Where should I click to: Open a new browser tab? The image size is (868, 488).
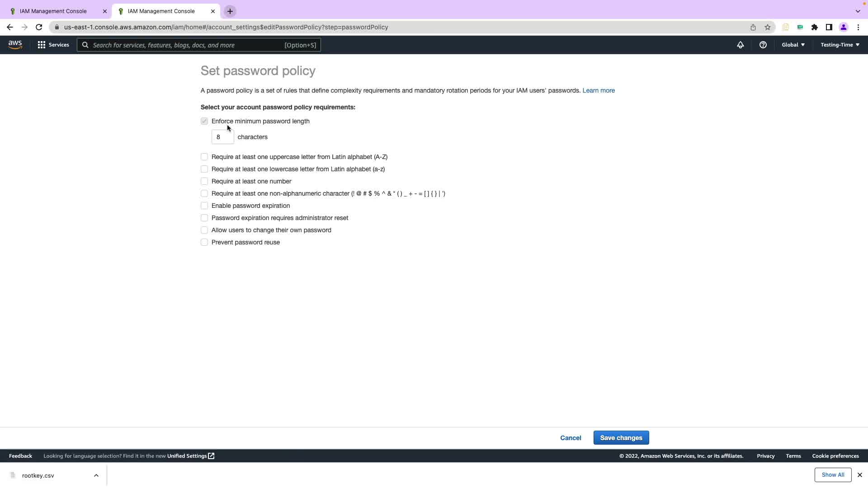tap(230, 11)
